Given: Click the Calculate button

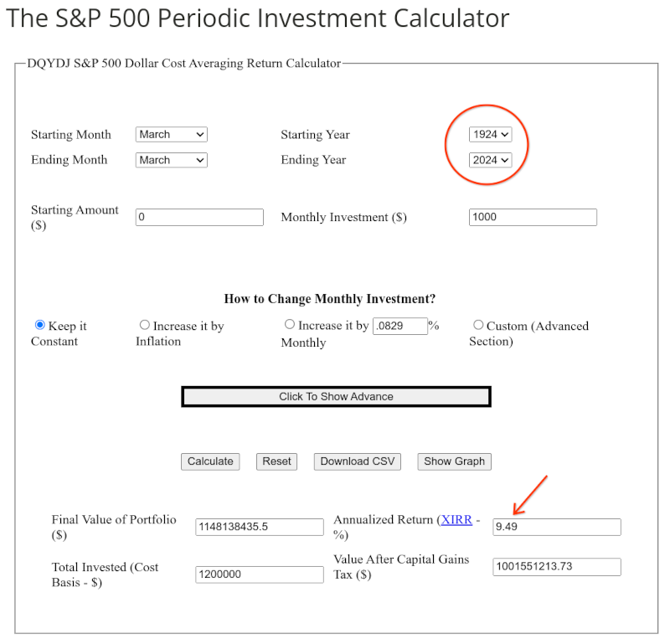Looking at the screenshot, I should click(x=210, y=461).
